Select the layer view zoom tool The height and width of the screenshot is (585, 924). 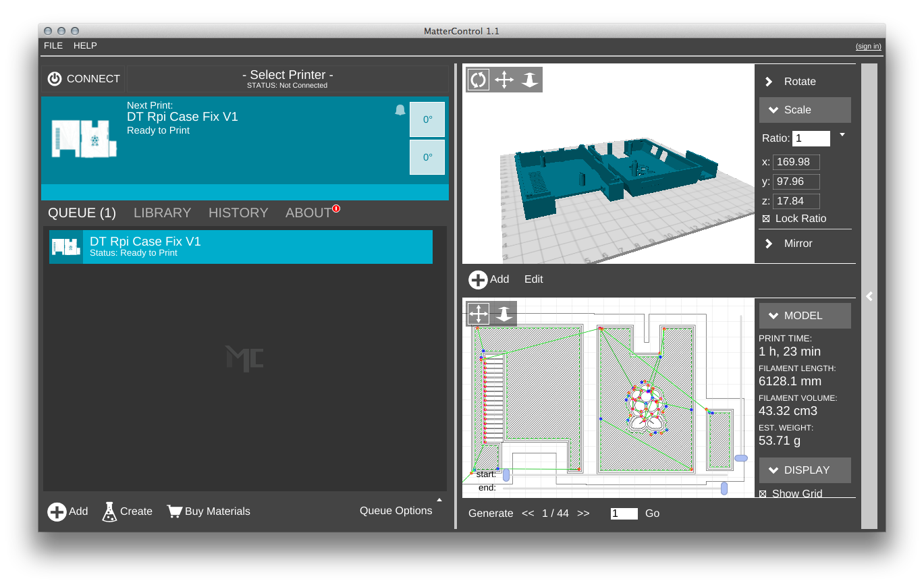tap(504, 313)
